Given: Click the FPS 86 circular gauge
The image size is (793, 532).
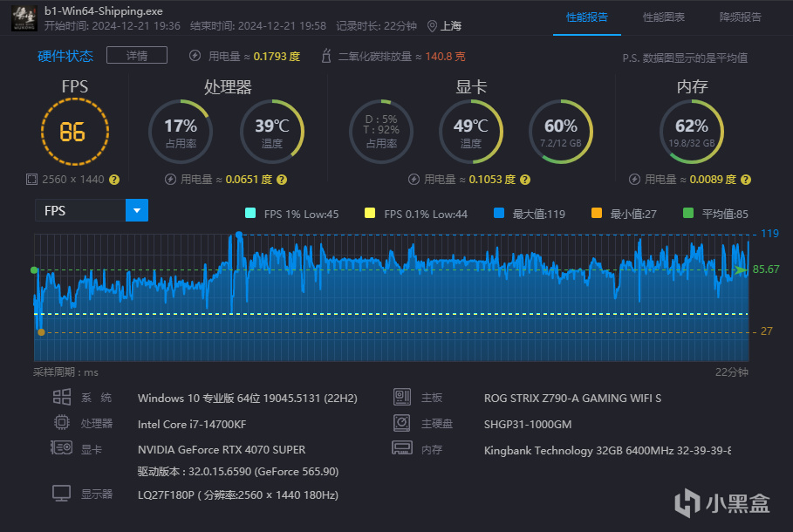Looking at the screenshot, I should [75, 132].
